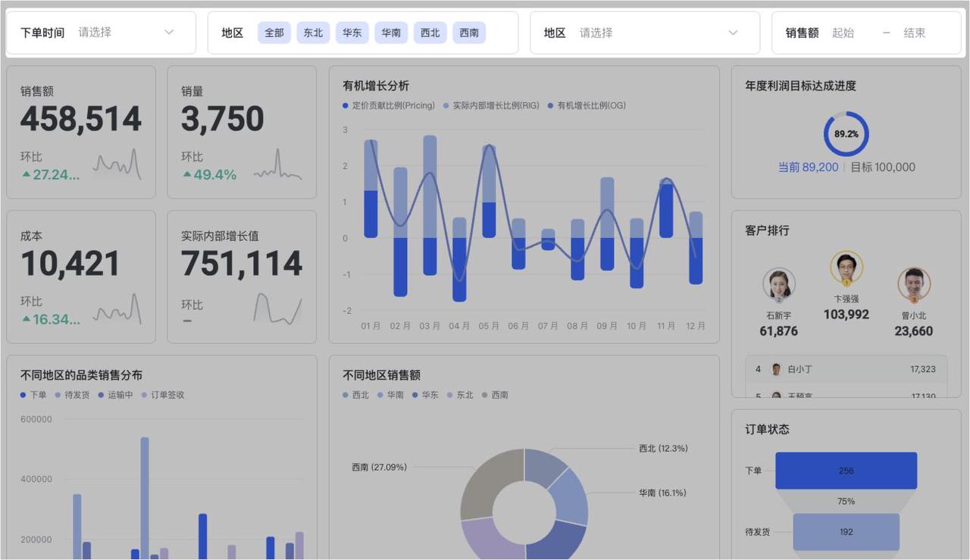Toggle 东北 in the 不同地区销售额 legend
The image size is (970, 560).
tap(460, 395)
